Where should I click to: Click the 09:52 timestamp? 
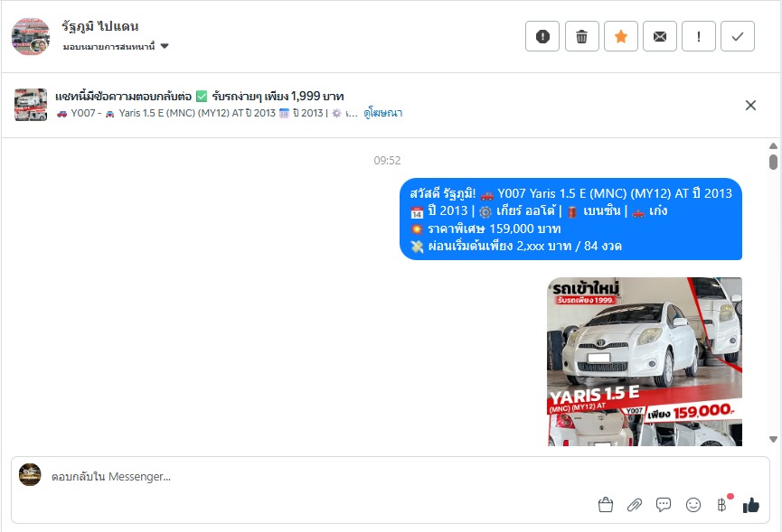(x=387, y=161)
